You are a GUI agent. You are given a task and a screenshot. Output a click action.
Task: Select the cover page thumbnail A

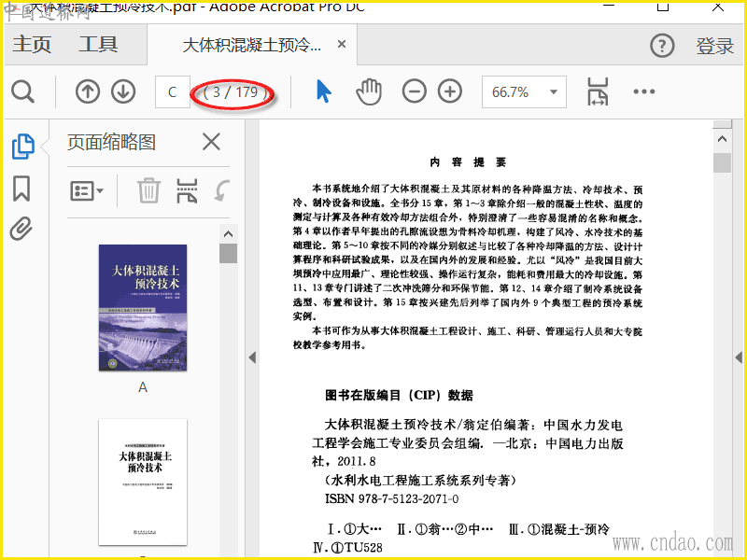(x=143, y=308)
